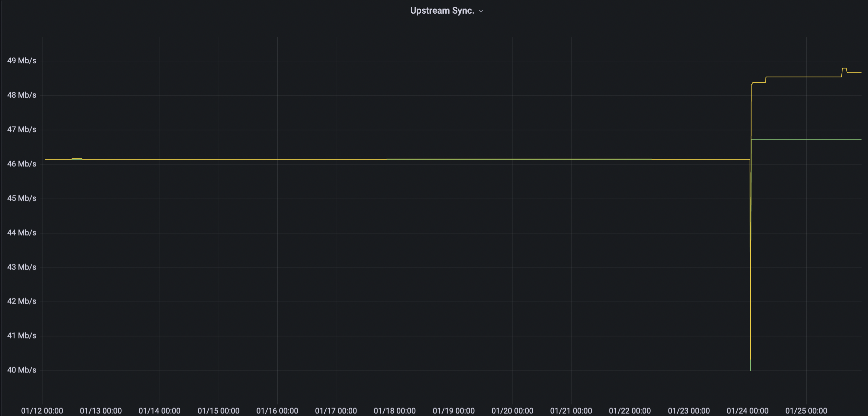This screenshot has height=416, width=868.
Task: Select the 01/15 00:00 time axis label
Action: (218, 410)
